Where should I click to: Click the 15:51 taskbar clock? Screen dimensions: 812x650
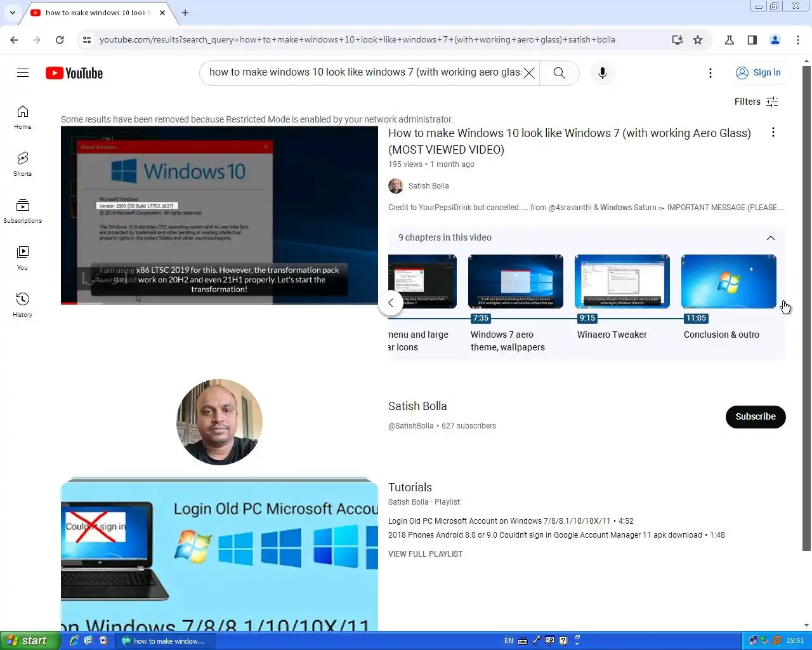click(x=794, y=641)
